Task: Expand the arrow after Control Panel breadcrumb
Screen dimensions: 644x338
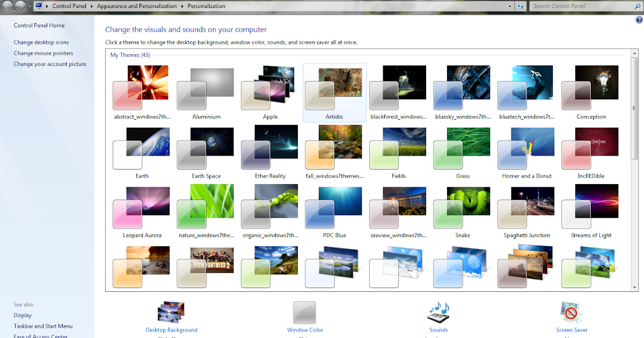Action: click(x=92, y=6)
